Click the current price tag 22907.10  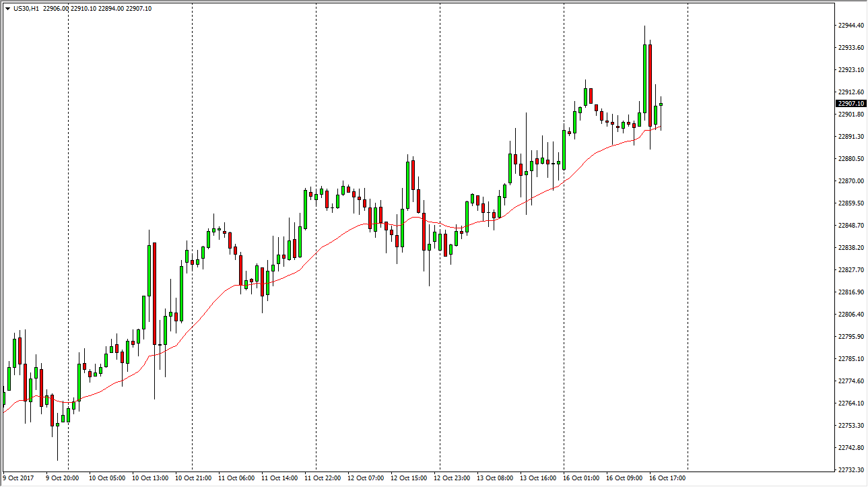[x=849, y=104]
